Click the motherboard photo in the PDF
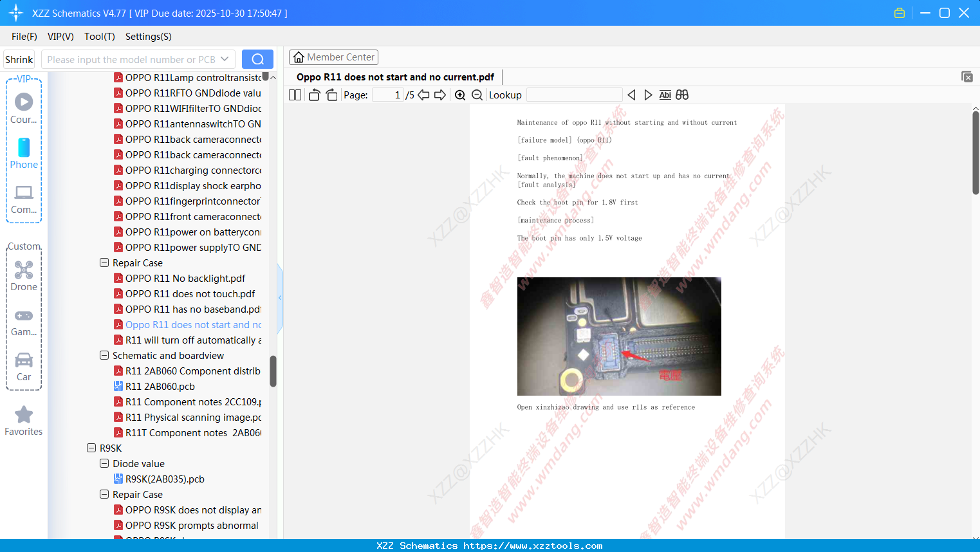 [x=619, y=336]
